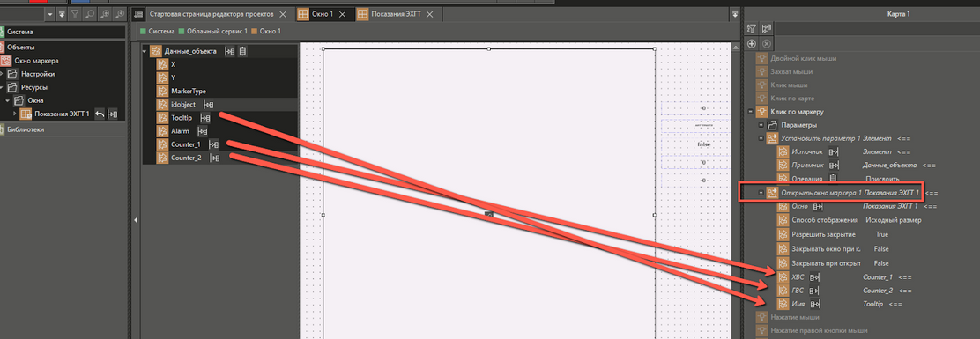The width and height of the screenshot is (980, 339).
Task: Select the Библиотеки tree item
Action: [26, 129]
